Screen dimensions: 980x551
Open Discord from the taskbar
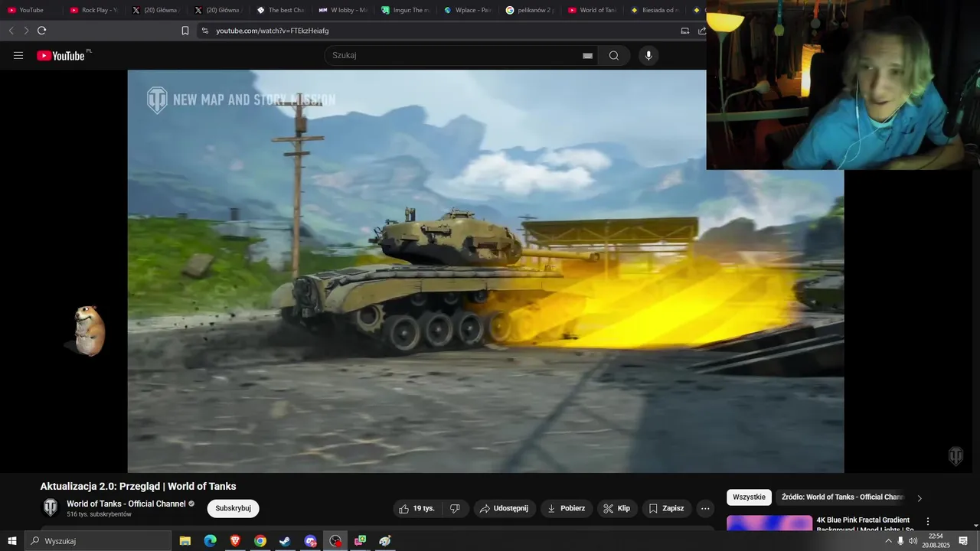click(310, 541)
